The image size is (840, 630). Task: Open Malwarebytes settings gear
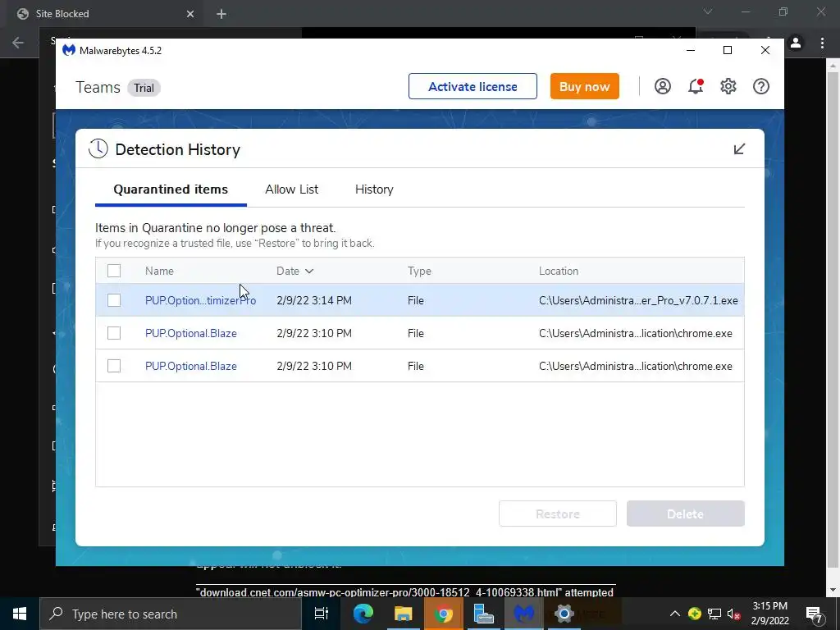[x=728, y=86]
